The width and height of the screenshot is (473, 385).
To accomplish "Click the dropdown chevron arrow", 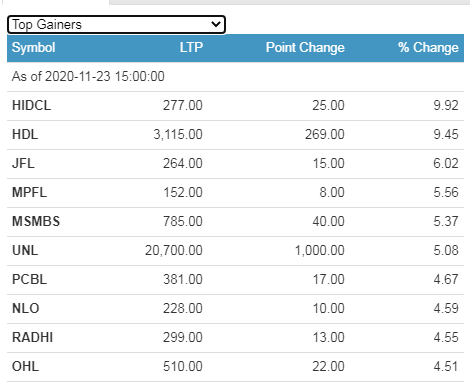I will coord(216,24).
